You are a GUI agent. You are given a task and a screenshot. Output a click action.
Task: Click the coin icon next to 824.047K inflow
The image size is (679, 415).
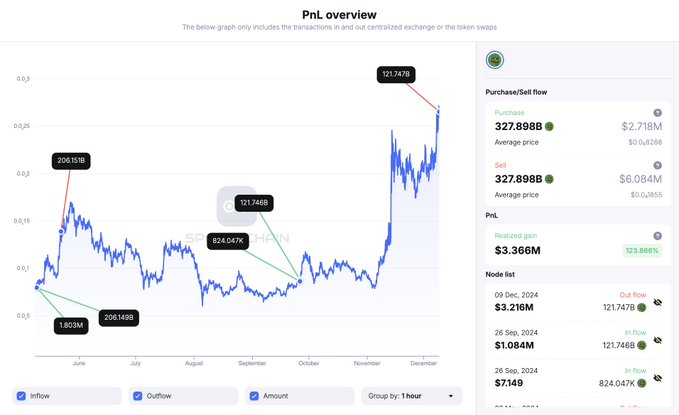(x=642, y=383)
